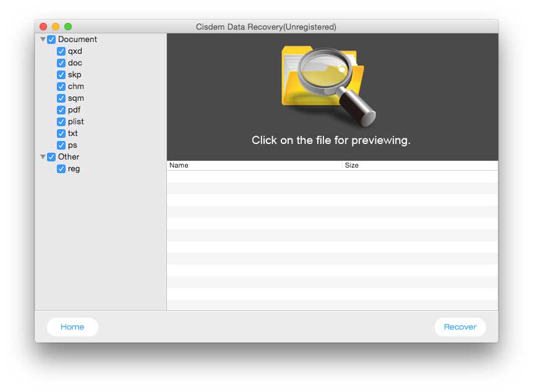Toggle the plist file type checkbox
The width and height of the screenshot is (533, 392).
pyautogui.click(x=61, y=122)
